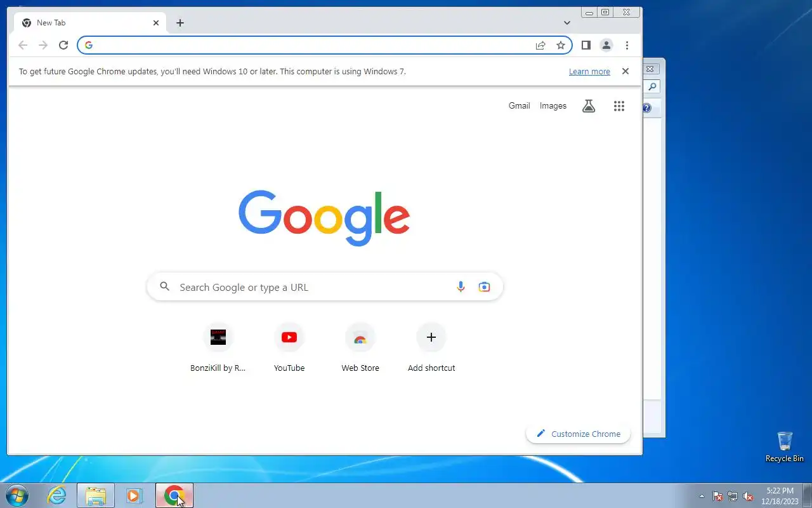Show hidden tray icons arrow
The image size is (812, 508).
point(702,497)
